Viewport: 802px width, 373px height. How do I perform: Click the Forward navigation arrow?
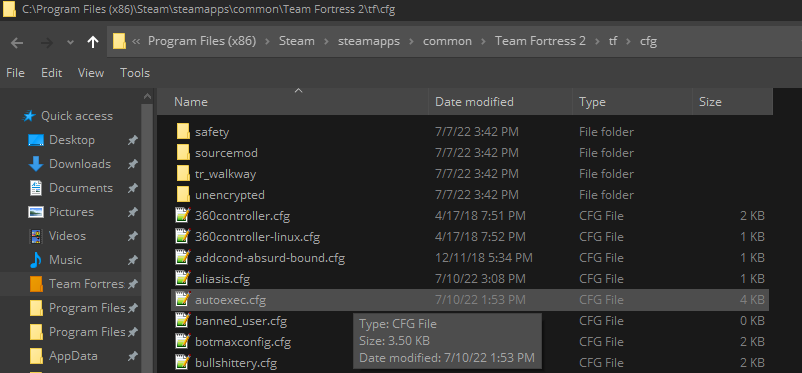click(47, 42)
